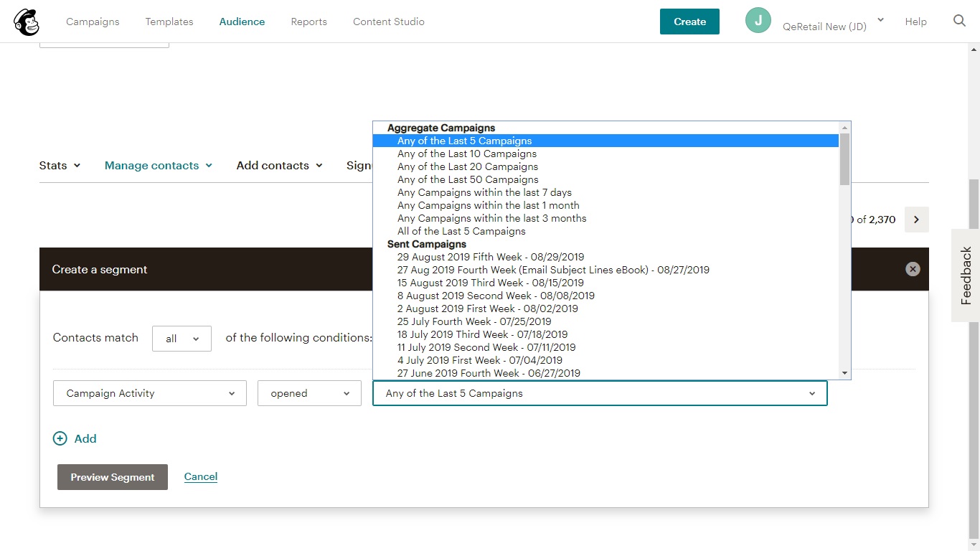Open the search magnifier icon

click(959, 21)
